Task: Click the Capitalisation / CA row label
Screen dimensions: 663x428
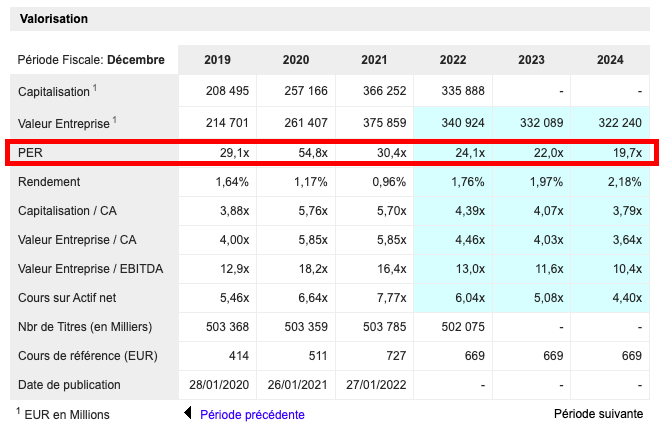Action: pos(67,211)
